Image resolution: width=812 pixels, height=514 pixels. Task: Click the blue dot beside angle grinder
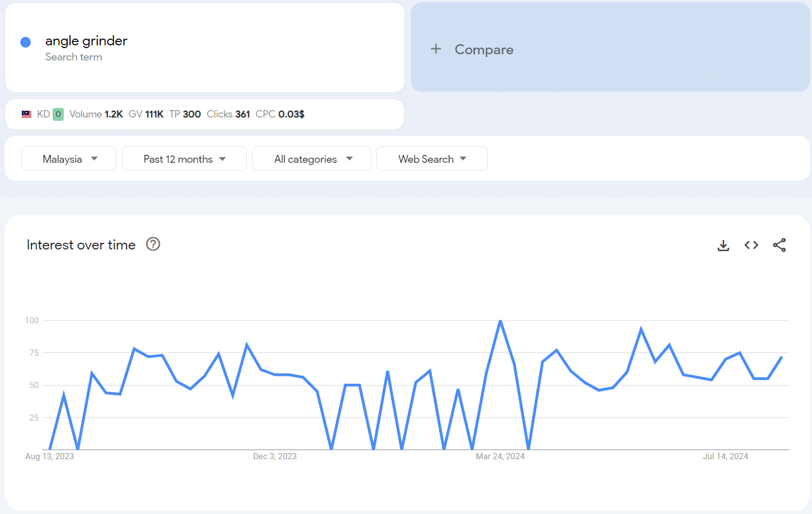[26, 42]
